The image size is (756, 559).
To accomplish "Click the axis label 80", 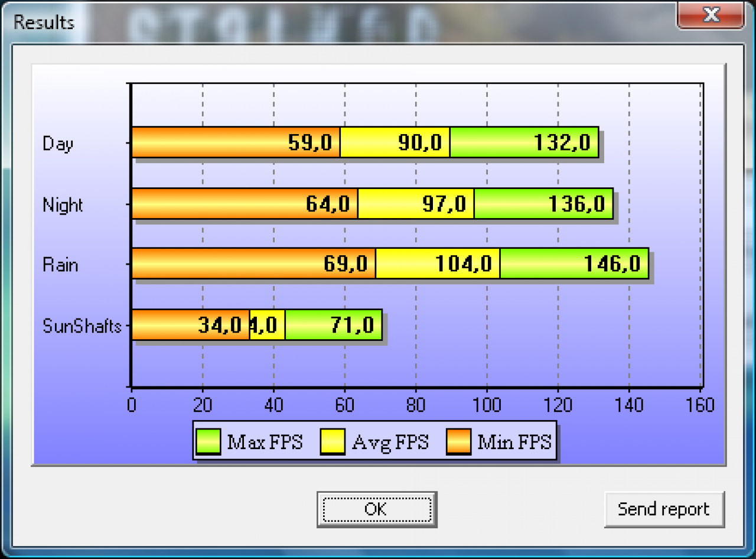I will coord(416,405).
